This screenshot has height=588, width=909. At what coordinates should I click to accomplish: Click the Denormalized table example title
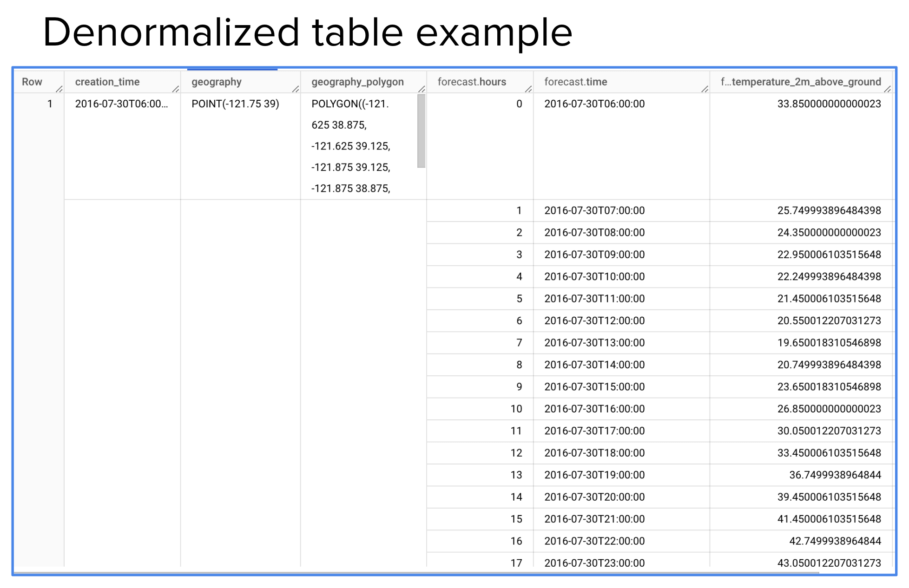[308, 32]
